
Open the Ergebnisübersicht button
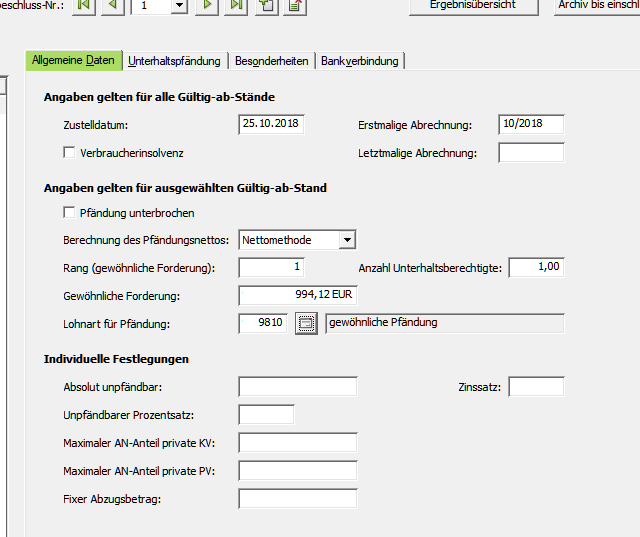click(473, 7)
